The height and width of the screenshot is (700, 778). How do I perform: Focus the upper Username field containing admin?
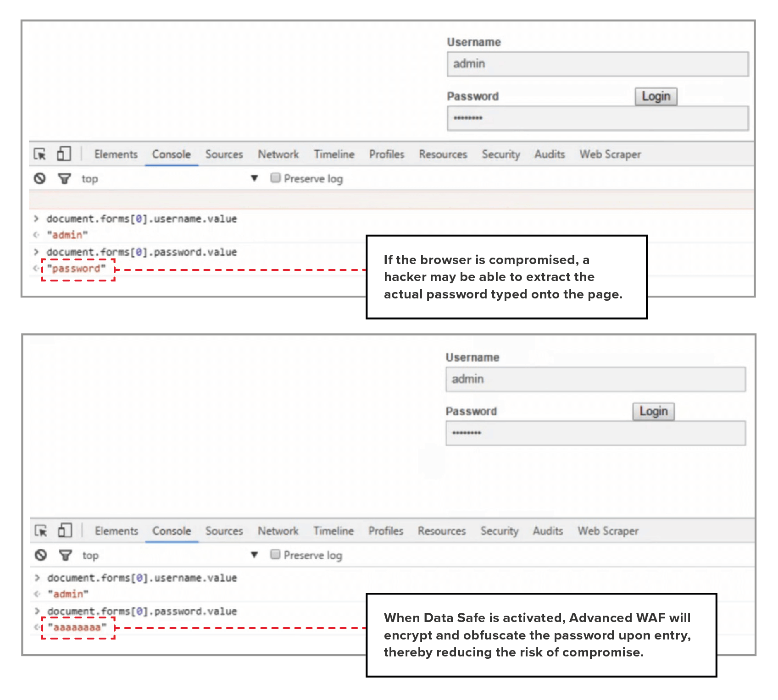point(598,64)
